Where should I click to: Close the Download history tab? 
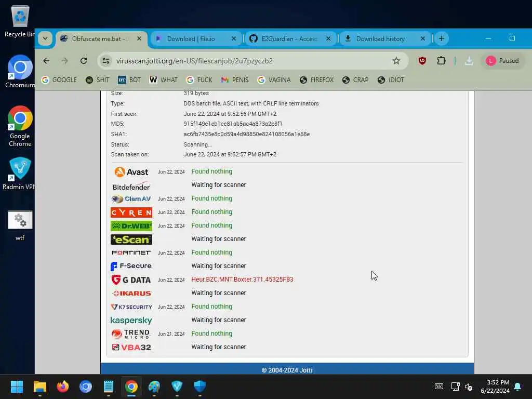point(423,38)
